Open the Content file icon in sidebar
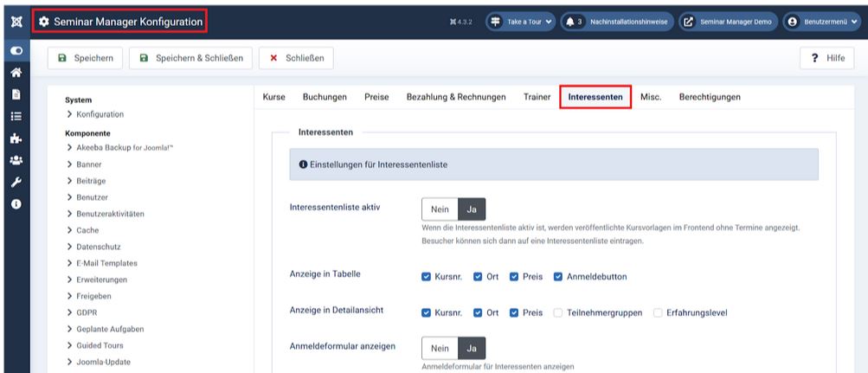This screenshot has height=373, width=868. pos(15,93)
